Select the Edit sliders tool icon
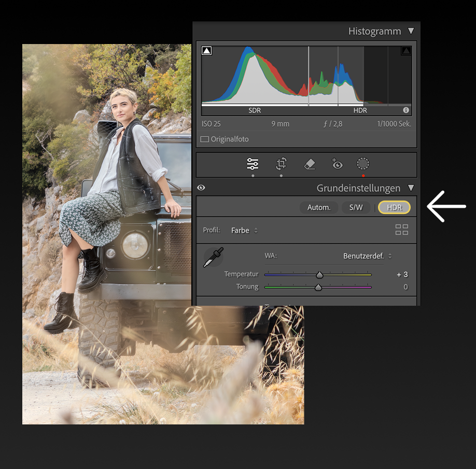476x469 pixels. [253, 164]
